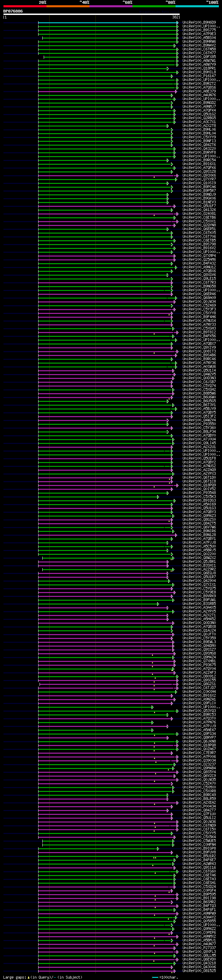Select the label UniRef100_Q93XK6
Image resolution: width=222 pixels, height=980 pixels.
(x=199, y=175)
